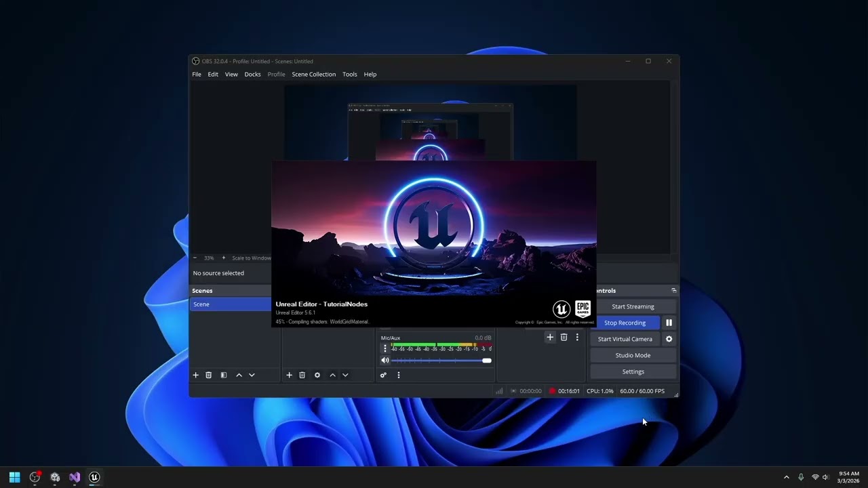The image size is (868, 488).
Task: Click Start Virtual Camera button
Action: click(x=625, y=339)
